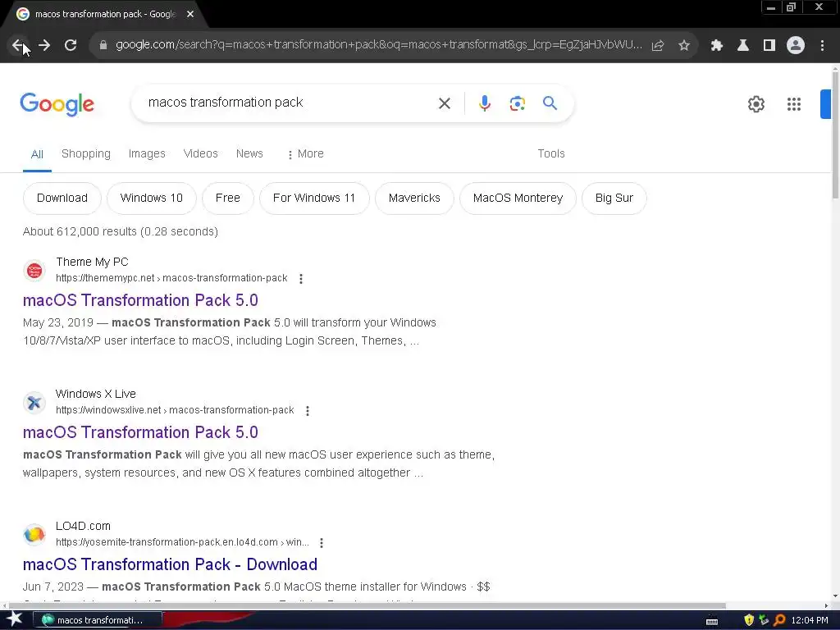The height and width of the screenshot is (630, 840).
Task: Open the orange magnifier tray icon
Action: 779,620
